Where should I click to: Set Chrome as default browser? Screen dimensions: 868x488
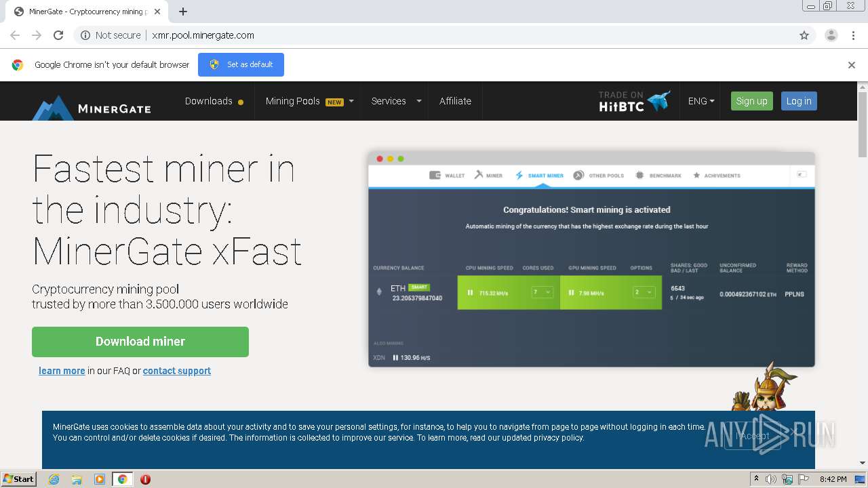click(241, 64)
